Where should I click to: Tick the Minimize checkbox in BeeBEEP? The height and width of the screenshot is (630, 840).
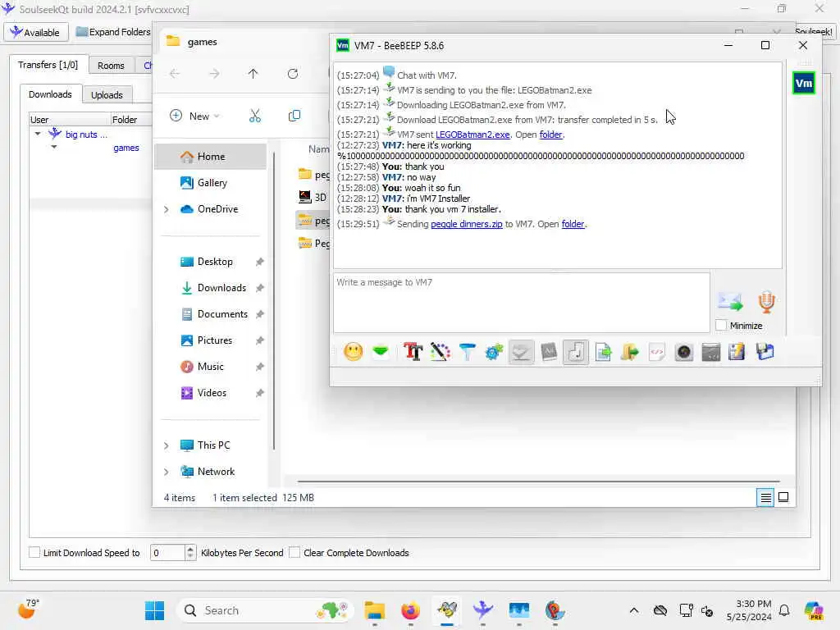tap(722, 325)
